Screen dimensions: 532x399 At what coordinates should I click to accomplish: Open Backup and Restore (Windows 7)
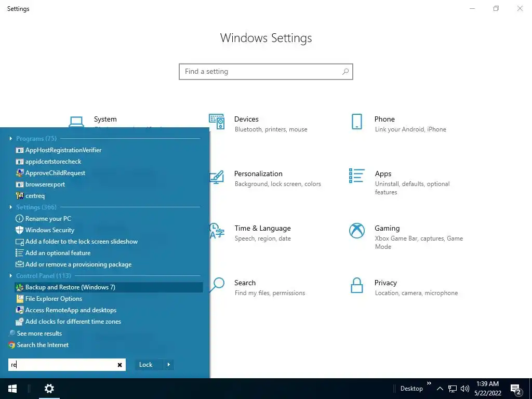tap(109, 287)
